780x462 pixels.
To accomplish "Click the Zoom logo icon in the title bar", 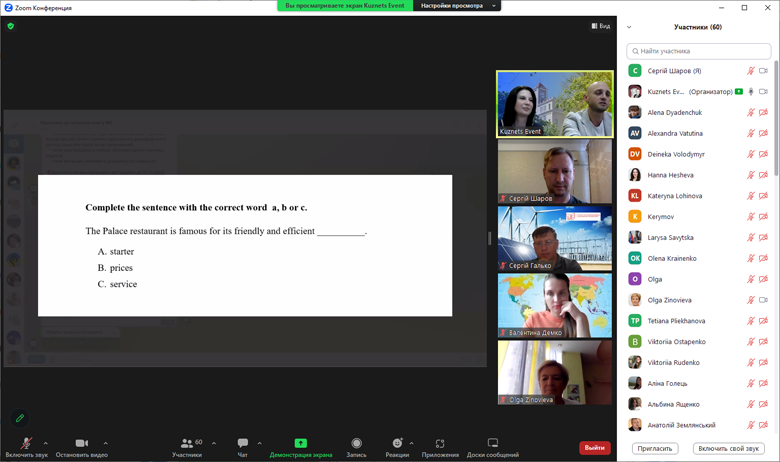I will (x=8, y=7).
